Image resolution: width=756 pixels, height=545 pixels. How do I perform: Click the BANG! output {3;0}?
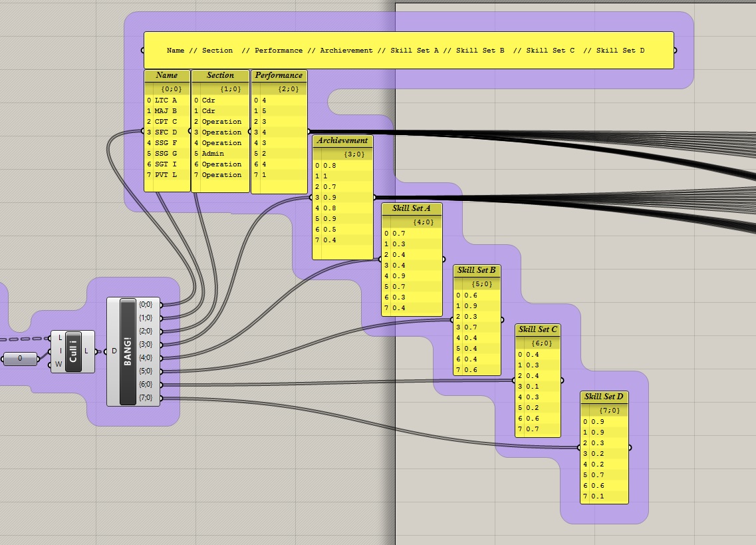click(x=146, y=345)
